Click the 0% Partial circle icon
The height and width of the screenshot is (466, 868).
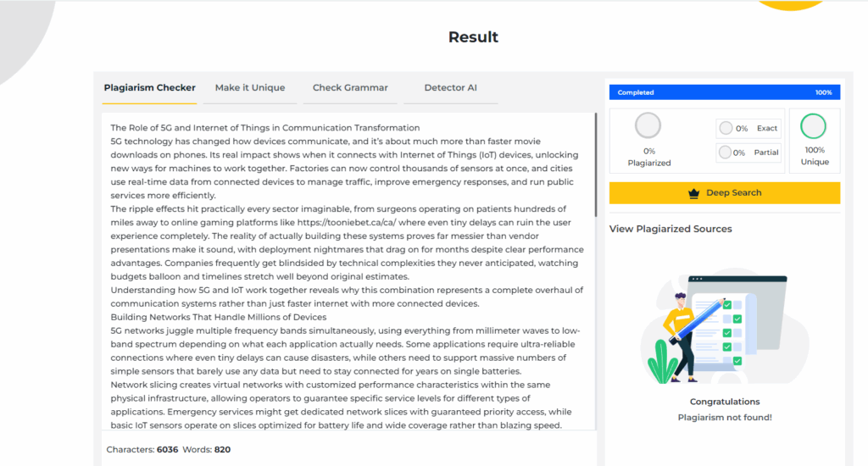tap(725, 153)
